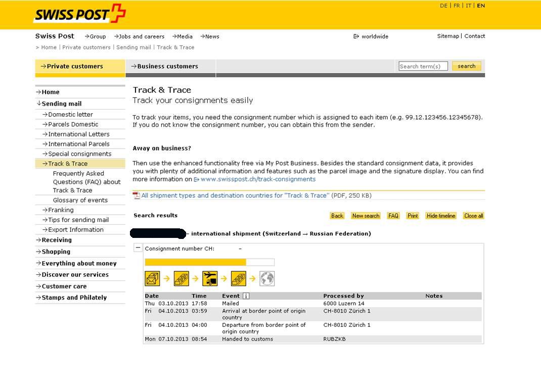This screenshot has height=392, width=541.
Task: Open the Event info icon
Action: click(246, 296)
